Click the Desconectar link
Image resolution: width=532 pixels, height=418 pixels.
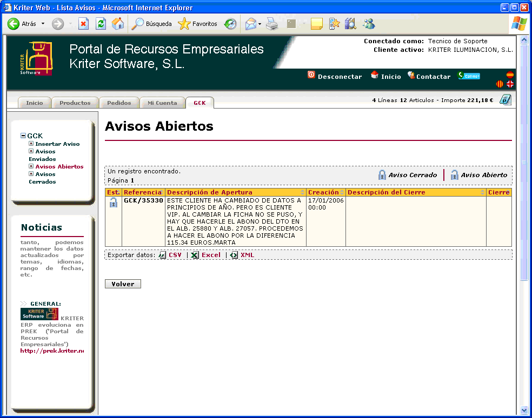click(x=340, y=77)
